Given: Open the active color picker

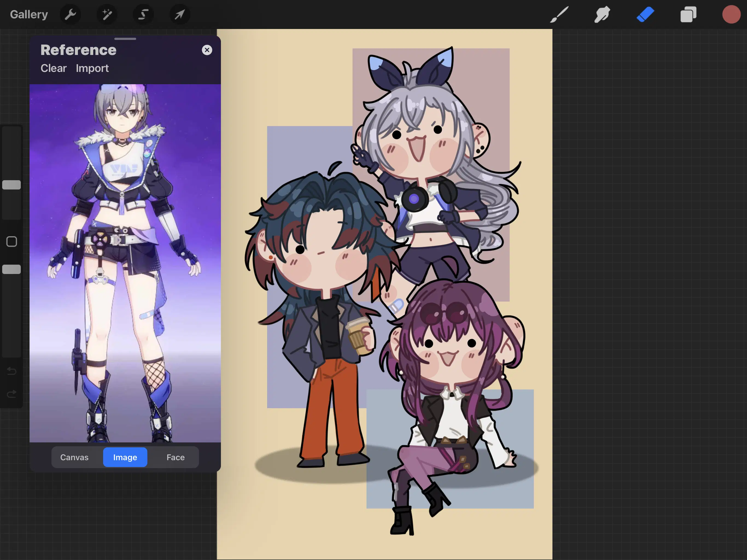Looking at the screenshot, I should [x=731, y=14].
